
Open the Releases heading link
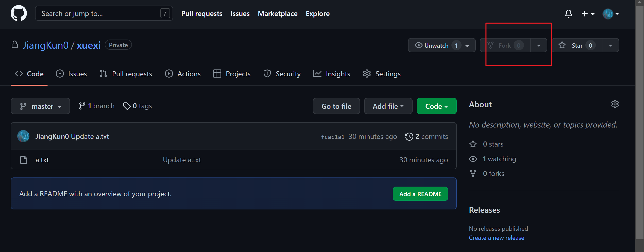(484, 210)
